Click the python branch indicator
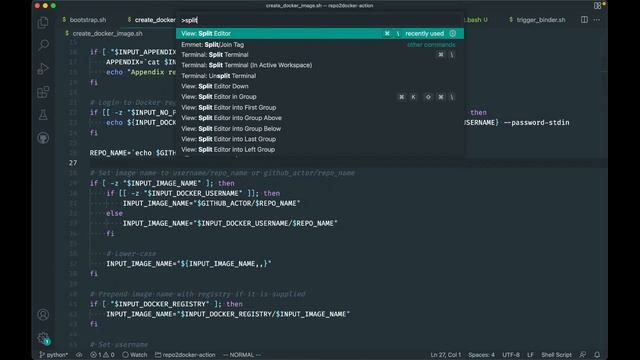The image size is (640, 360). [x=53, y=355]
